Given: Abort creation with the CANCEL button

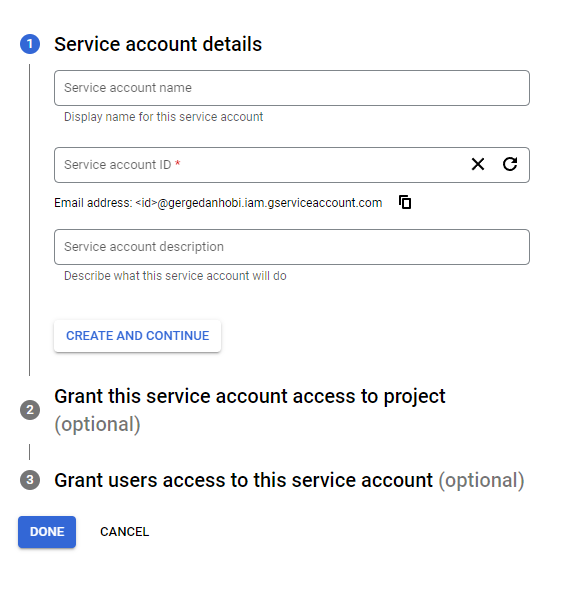Looking at the screenshot, I should (125, 532).
